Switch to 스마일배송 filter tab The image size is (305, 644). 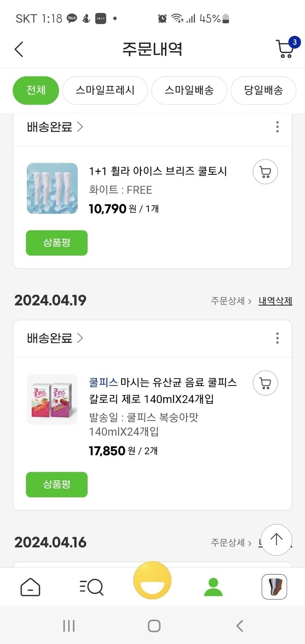click(189, 90)
